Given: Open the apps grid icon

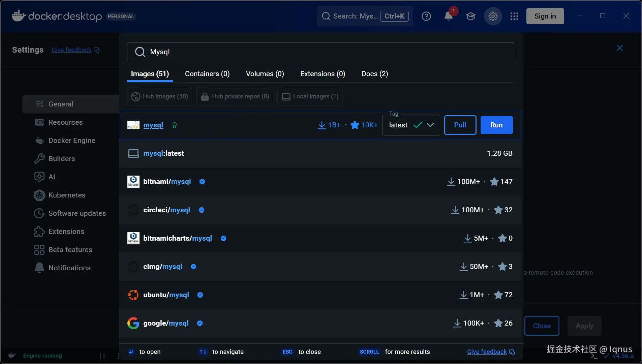Looking at the screenshot, I should (x=514, y=16).
